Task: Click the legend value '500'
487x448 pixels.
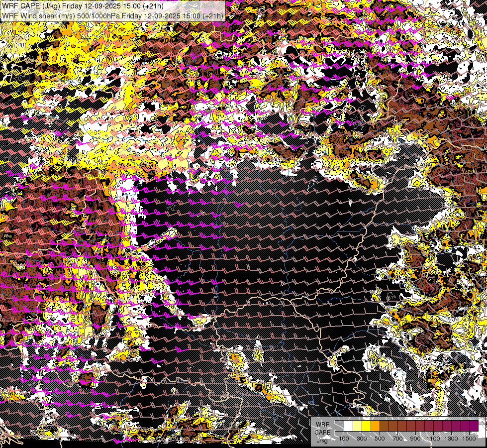Action: 380,439
